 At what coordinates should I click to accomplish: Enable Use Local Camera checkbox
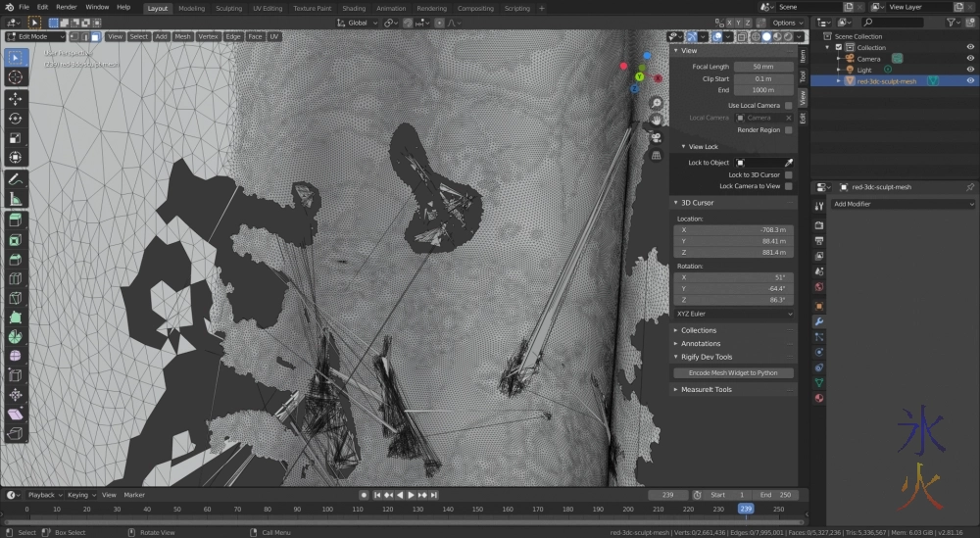tap(788, 105)
